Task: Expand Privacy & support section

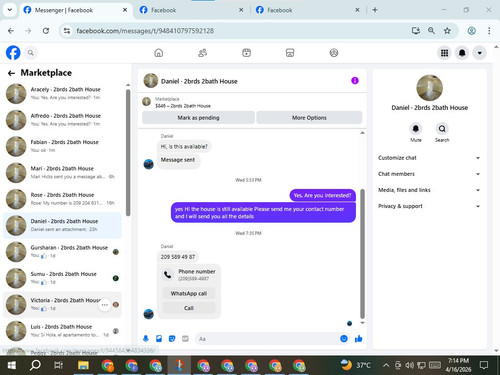Action: tap(429, 206)
